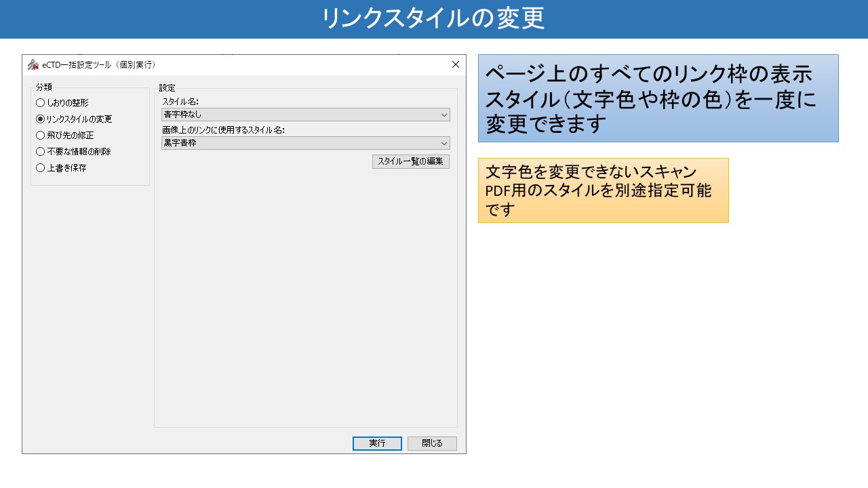Click the blue description box about リンク枠
Screen dimensions: 868x488
(658, 98)
